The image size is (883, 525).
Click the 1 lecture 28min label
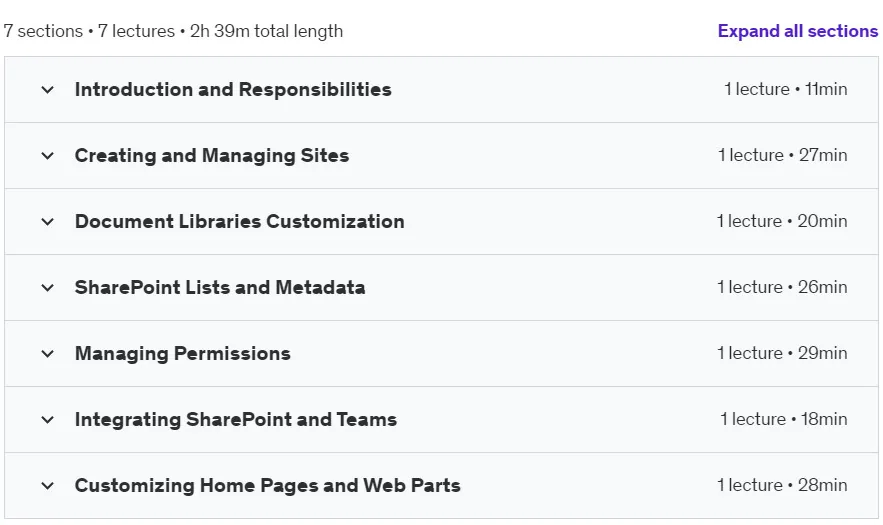782,485
